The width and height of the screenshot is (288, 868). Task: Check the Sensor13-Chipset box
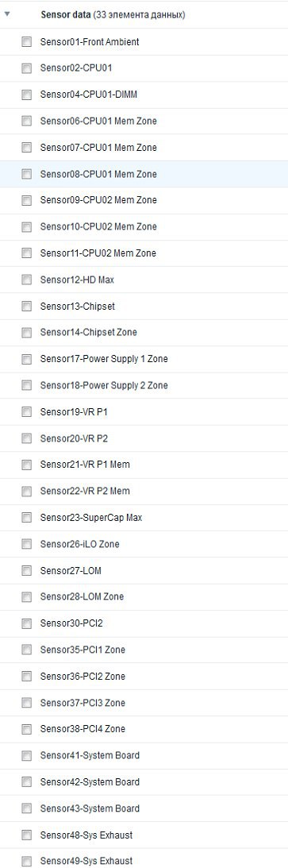click(x=26, y=306)
